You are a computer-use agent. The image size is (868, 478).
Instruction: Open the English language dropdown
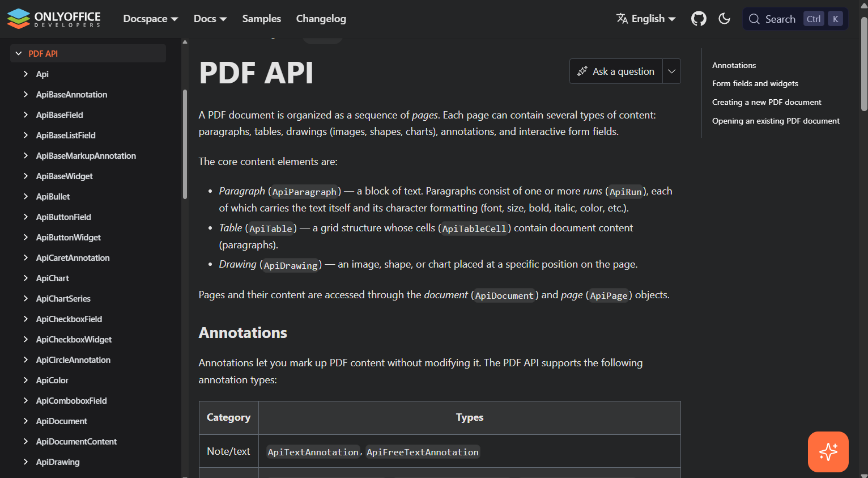[x=650, y=18]
